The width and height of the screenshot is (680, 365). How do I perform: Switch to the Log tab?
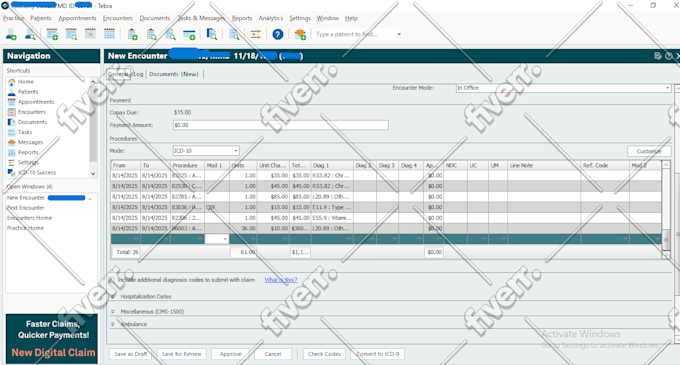point(138,74)
